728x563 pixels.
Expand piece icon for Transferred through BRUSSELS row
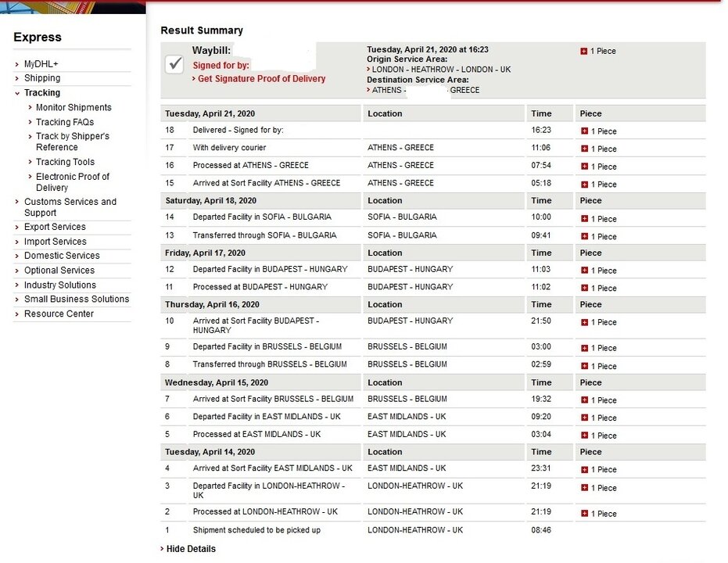pos(585,366)
